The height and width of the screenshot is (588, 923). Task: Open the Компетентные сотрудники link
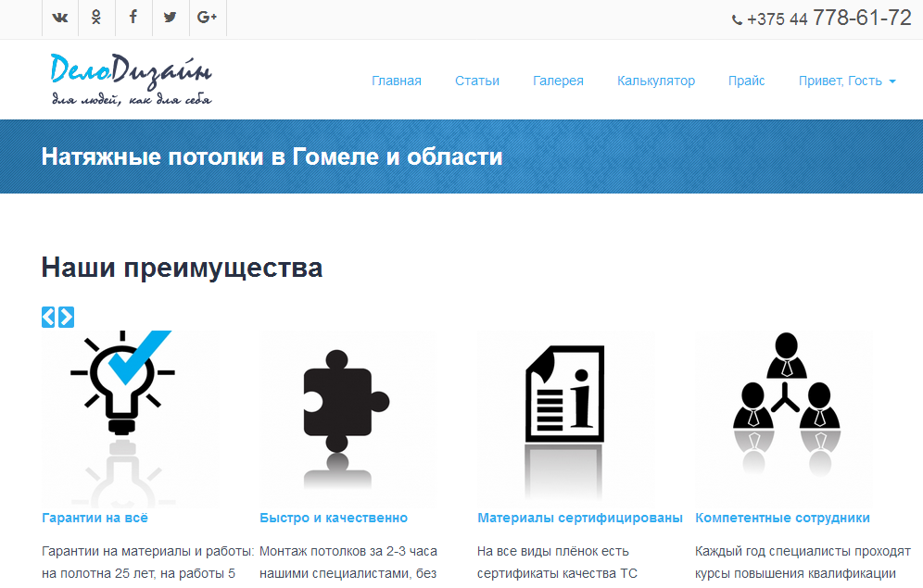(x=782, y=518)
